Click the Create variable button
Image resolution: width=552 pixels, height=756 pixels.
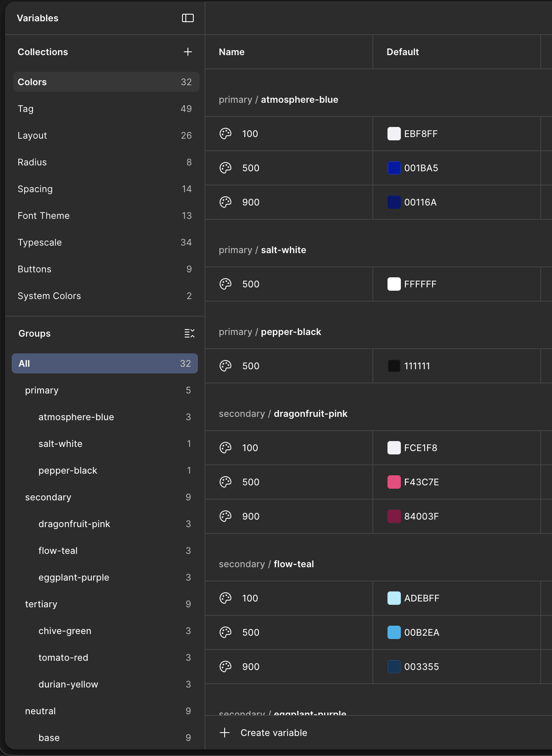263,733
